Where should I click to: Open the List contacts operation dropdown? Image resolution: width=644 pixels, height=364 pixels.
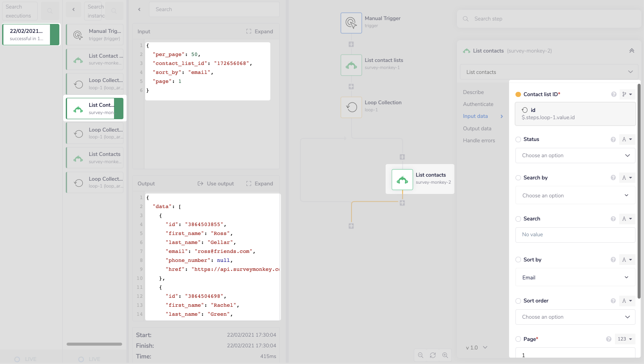click(x=548, y=72)
